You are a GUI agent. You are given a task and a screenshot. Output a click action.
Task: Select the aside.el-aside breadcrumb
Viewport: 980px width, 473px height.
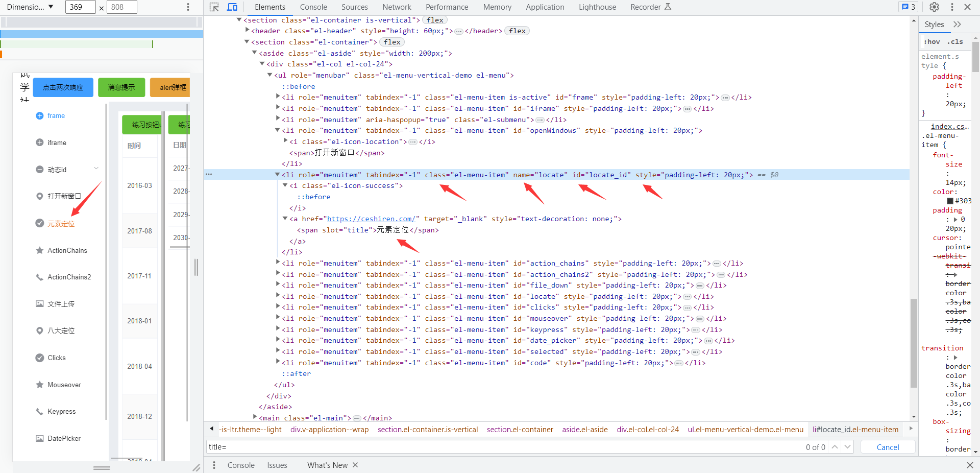[585, 430]
